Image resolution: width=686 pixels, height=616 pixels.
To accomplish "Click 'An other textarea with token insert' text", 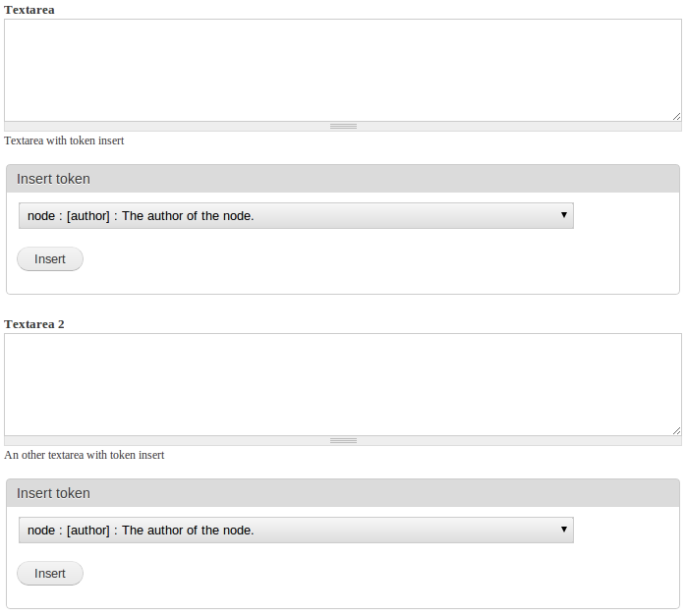I will click(84, 455).
